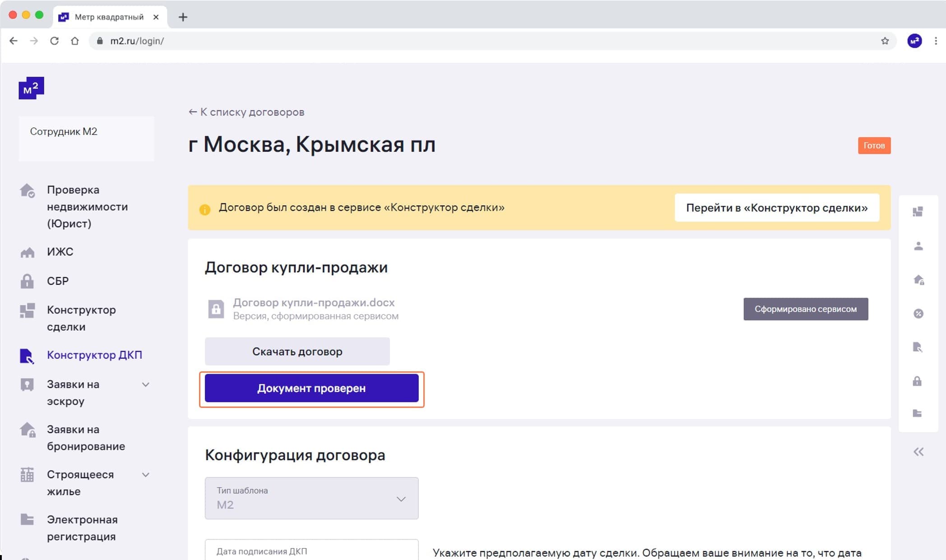
Task: Bookmark this page with the star icon
Action: (x=885, y=41)
